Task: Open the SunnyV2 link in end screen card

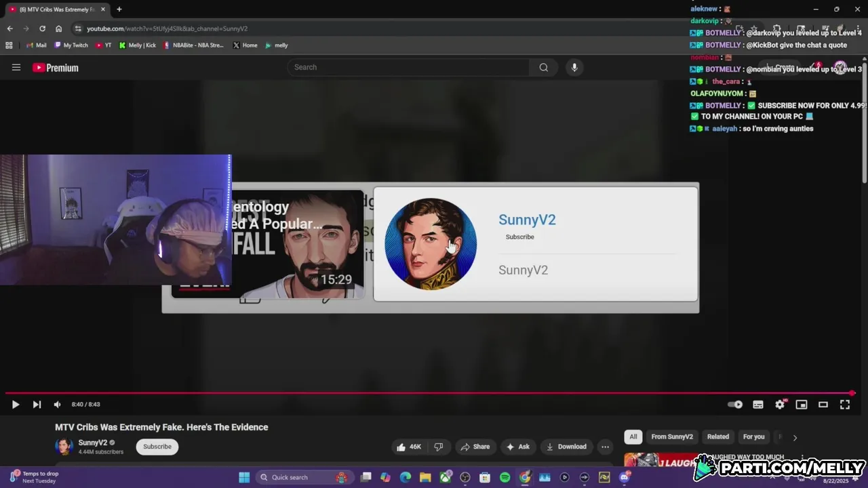Action: (527, 220)
